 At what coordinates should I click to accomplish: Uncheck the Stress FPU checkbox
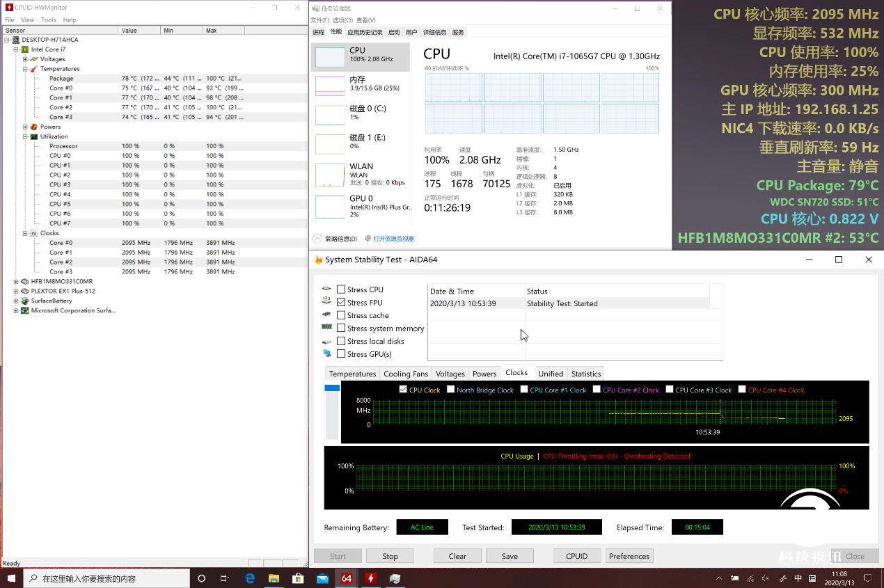341,303
